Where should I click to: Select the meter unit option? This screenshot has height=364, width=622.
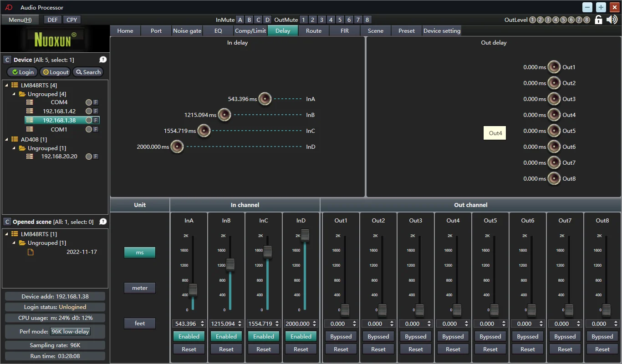[x=140, y=288]
